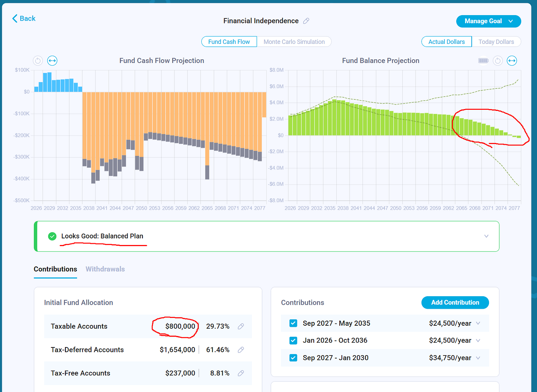
Task: Click the Tax-Deferred Accounts row label
Action: [x=87, y=350]
